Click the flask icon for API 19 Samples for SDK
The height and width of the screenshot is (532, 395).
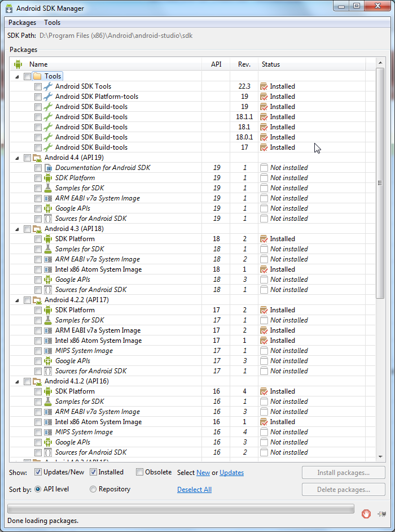48,188
